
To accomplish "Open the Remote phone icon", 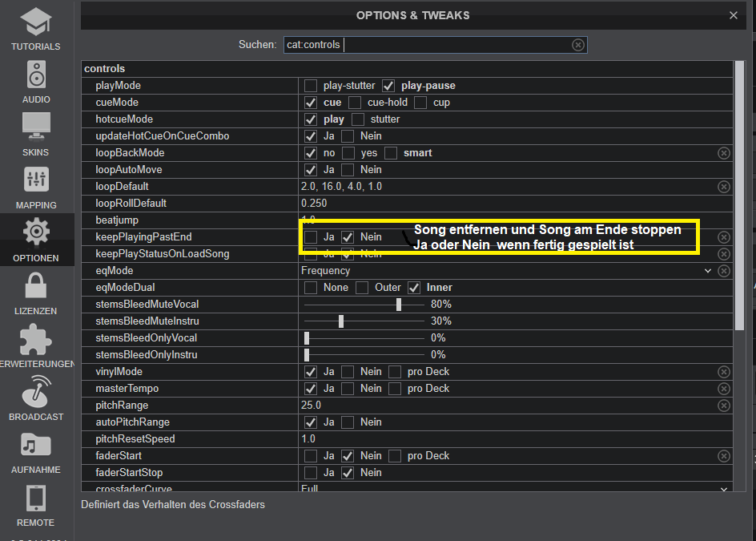I will [x=36, y=498].
